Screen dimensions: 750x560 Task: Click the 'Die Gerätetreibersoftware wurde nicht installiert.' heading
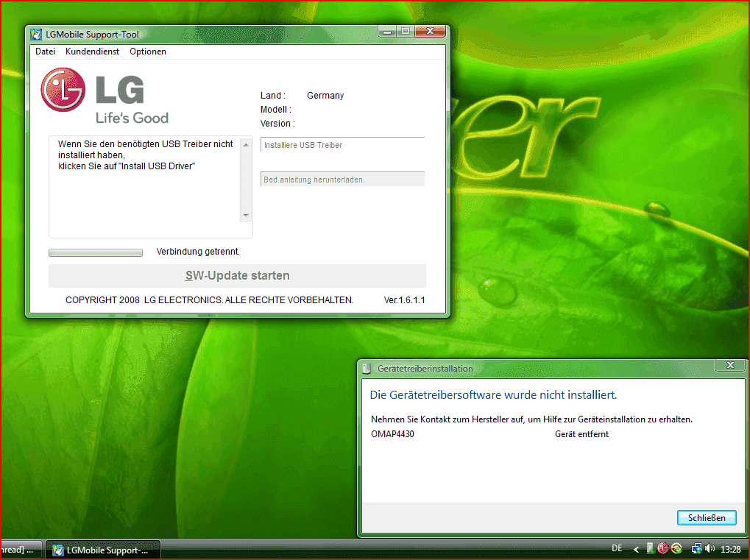(x=493, y=395)
